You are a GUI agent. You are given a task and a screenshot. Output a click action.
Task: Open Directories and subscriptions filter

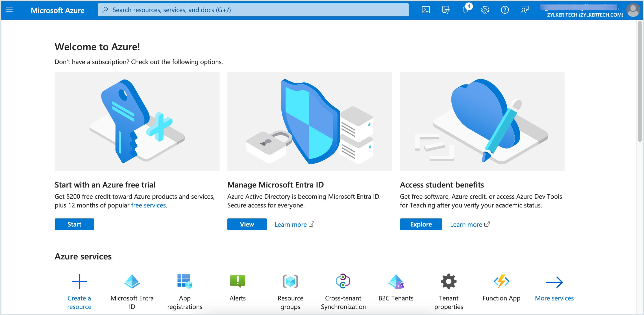click(446, 10)
